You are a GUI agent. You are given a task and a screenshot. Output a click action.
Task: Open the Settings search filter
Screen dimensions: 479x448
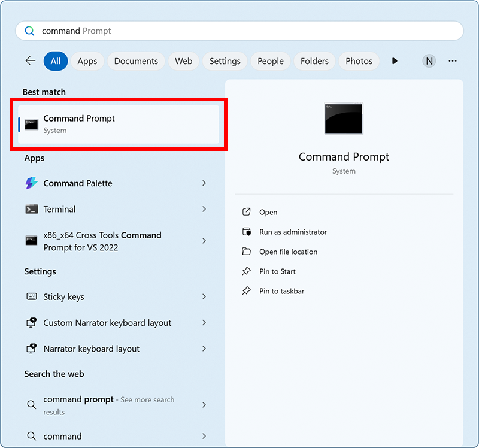[225, 61]
